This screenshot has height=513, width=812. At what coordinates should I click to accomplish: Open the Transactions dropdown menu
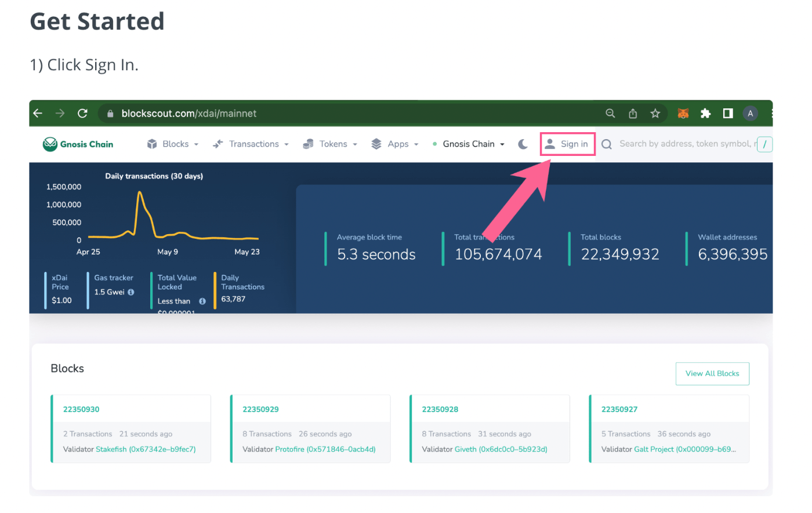pos(251,144)
